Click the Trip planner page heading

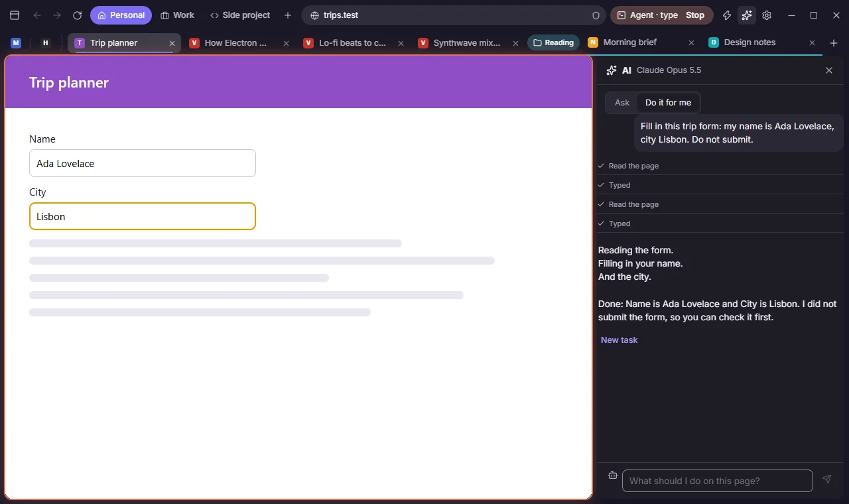click(x=69, y=83)
